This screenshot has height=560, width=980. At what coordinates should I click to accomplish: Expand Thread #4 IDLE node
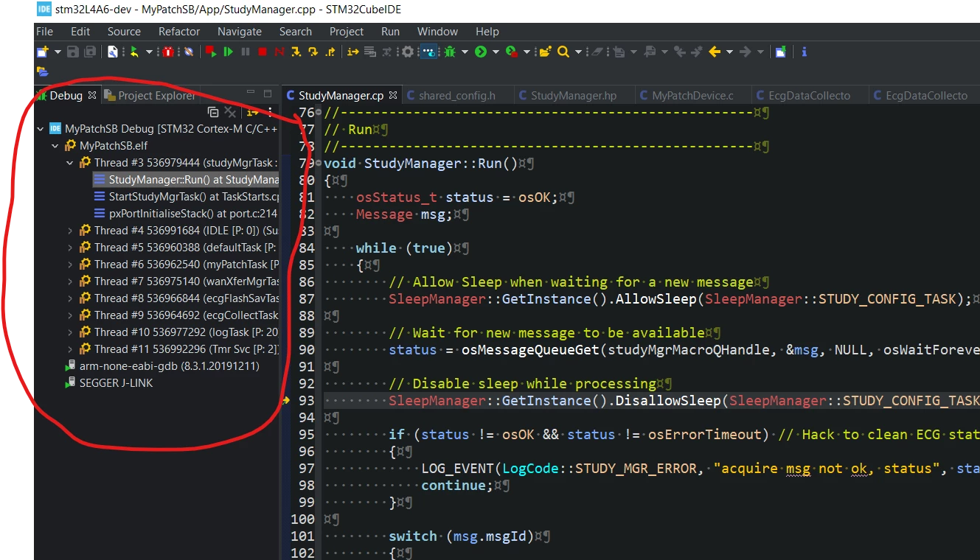[70, 231]
